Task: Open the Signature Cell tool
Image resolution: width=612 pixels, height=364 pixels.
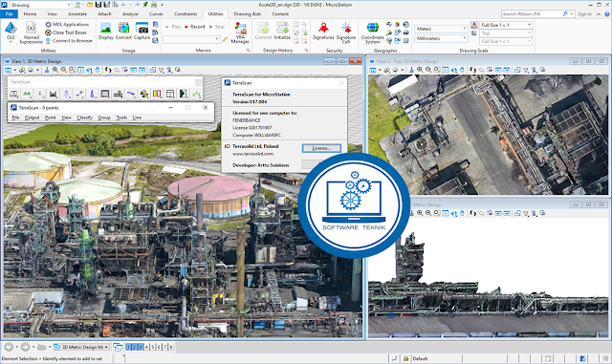Action: (346, 32)
